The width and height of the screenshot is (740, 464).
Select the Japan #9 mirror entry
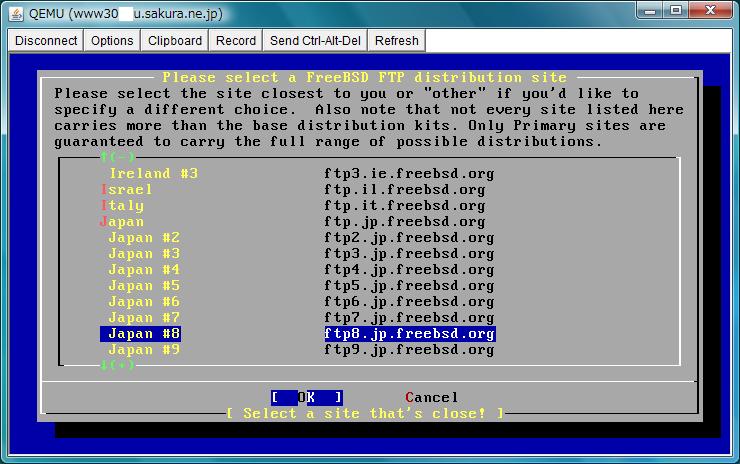144,350
